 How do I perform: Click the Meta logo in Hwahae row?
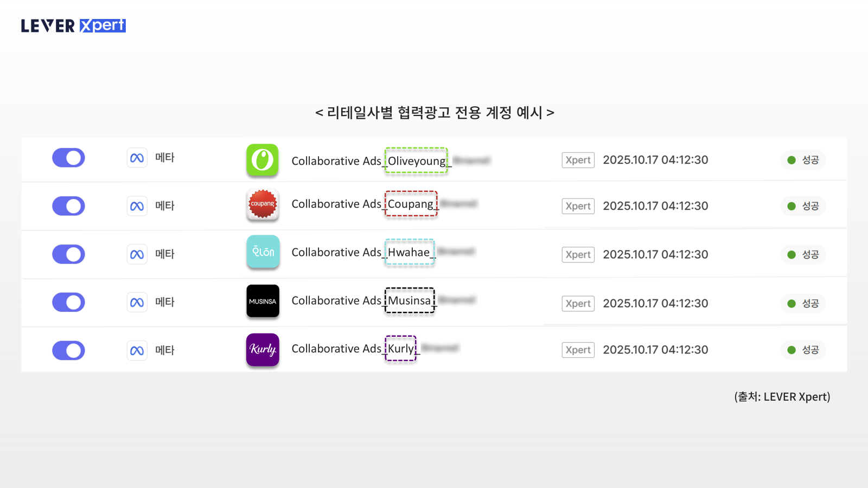137,254
